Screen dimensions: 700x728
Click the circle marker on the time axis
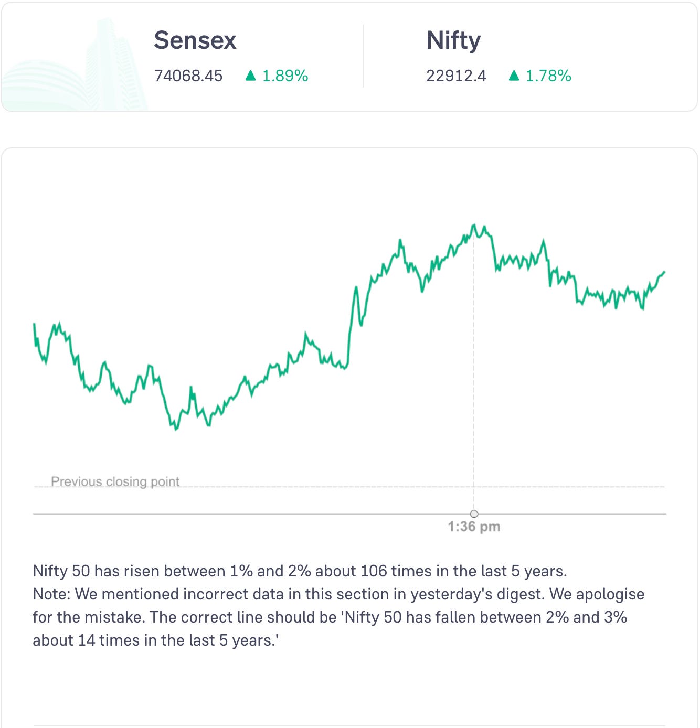pos(474,513)
